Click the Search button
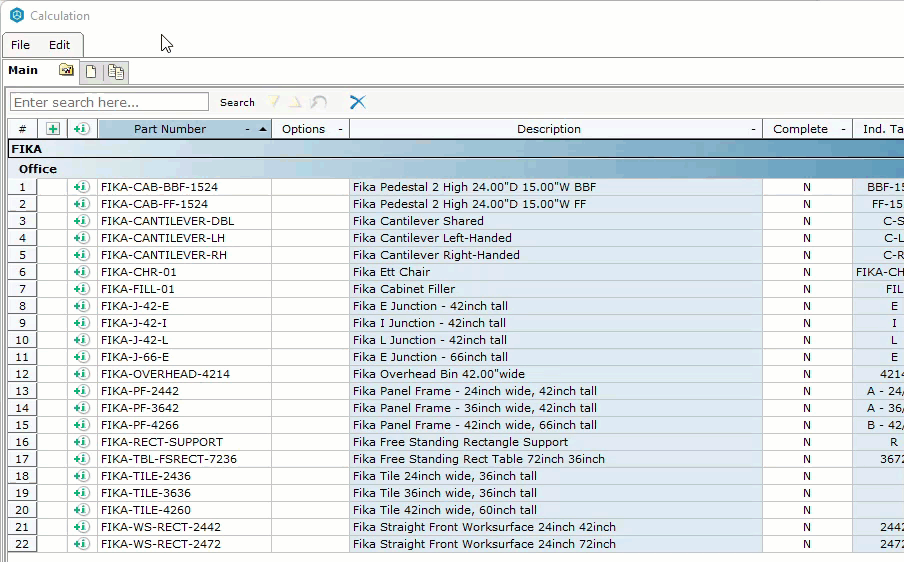This screenshot has width=904, height=562. click(x=237, y=102)
